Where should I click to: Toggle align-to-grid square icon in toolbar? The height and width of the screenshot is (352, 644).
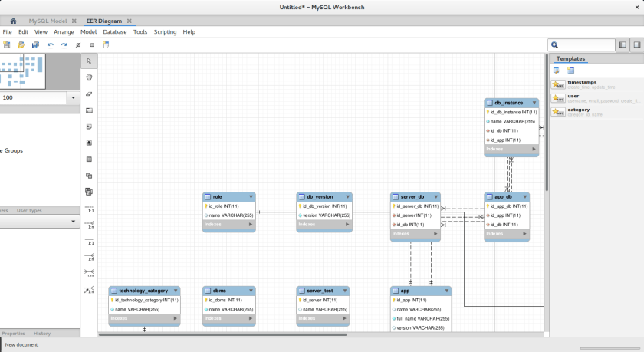(92, 44)
